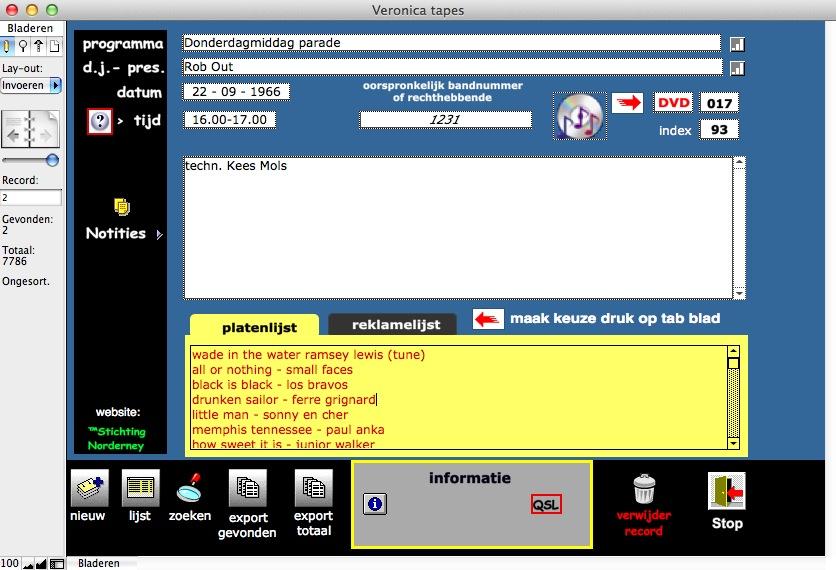Open the lijst (list) view icon
Viewport: 836px width, 570px height.
140,489
